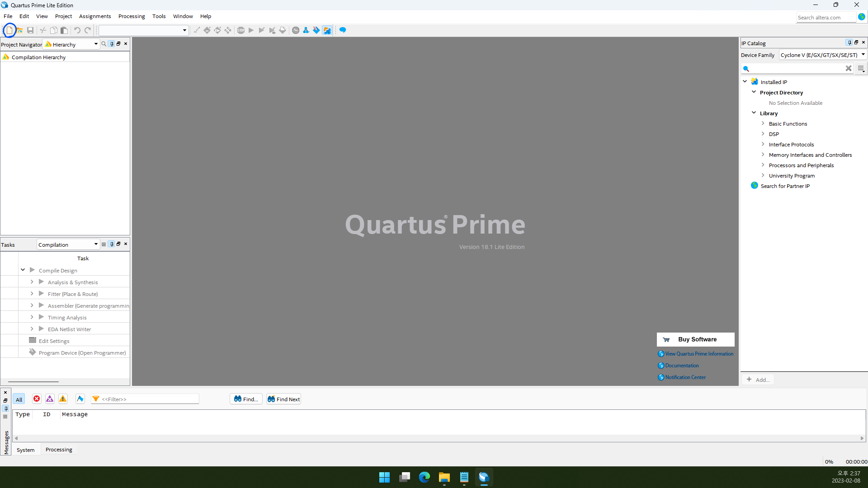868x488 pixels.
Task: Toggle the critical warning messages filter
Action: (50, 399)
